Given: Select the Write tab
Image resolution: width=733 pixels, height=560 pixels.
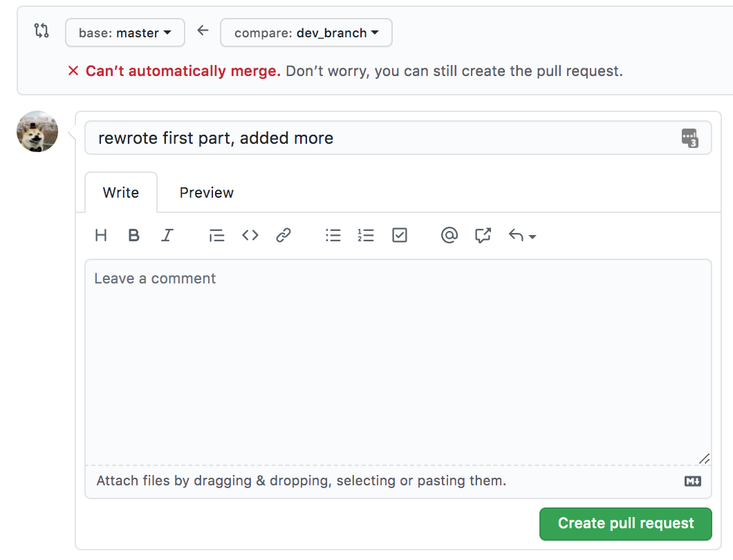Looking at the screenshot, I should [x=121, y=193].
